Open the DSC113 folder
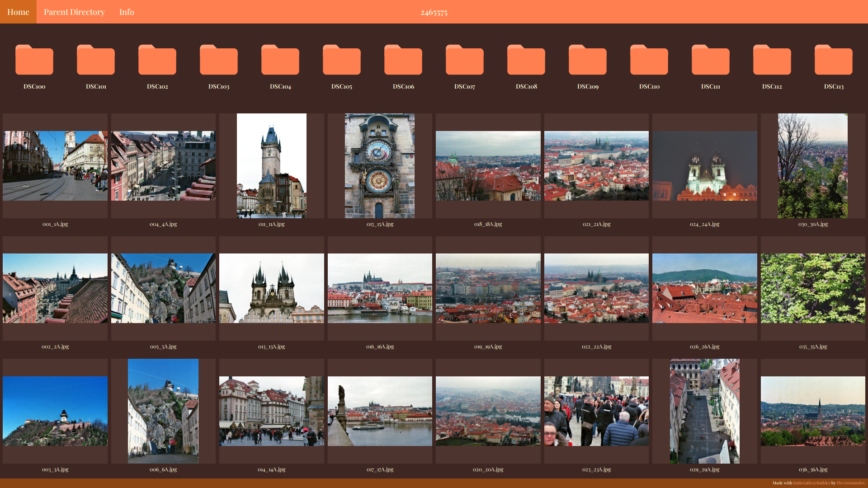The image size is (868, 488). [833, 60]
